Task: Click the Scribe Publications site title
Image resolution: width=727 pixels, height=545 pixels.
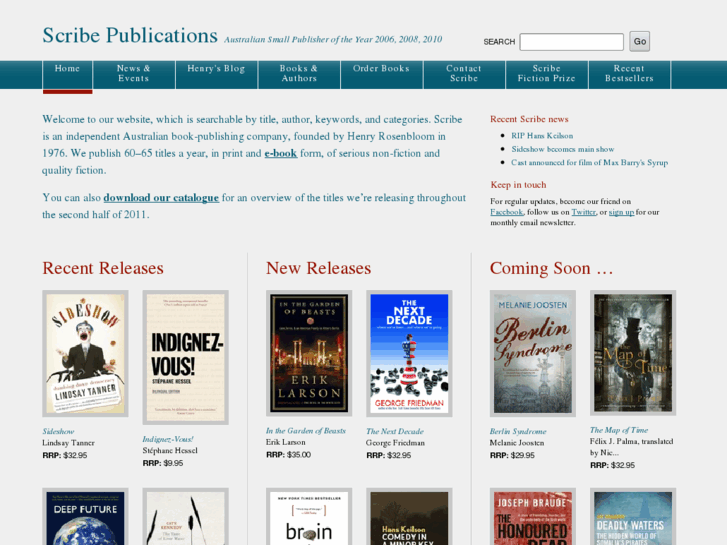Action: 130,35
